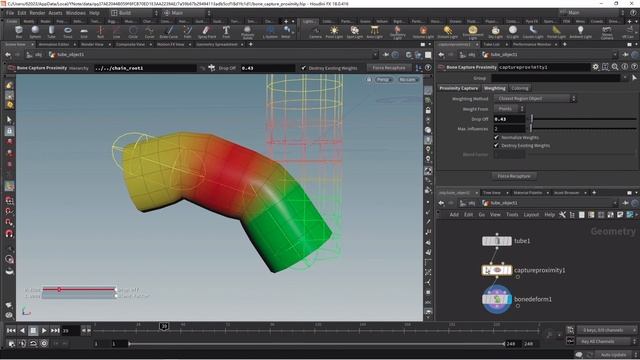The image size is (640, 360).
Task: Open the File menu
Action: (x=10, y=13)
